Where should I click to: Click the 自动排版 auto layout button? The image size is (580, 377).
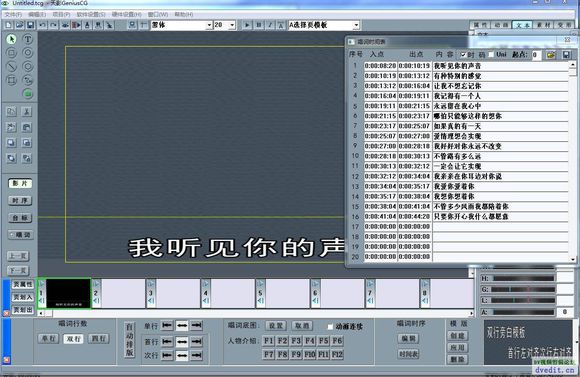(x=129, y=340)
